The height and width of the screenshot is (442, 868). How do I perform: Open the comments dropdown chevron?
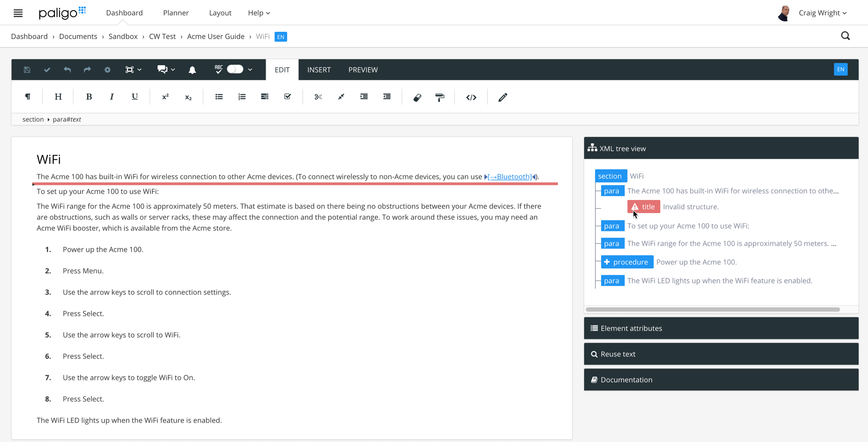pos(173,70)
